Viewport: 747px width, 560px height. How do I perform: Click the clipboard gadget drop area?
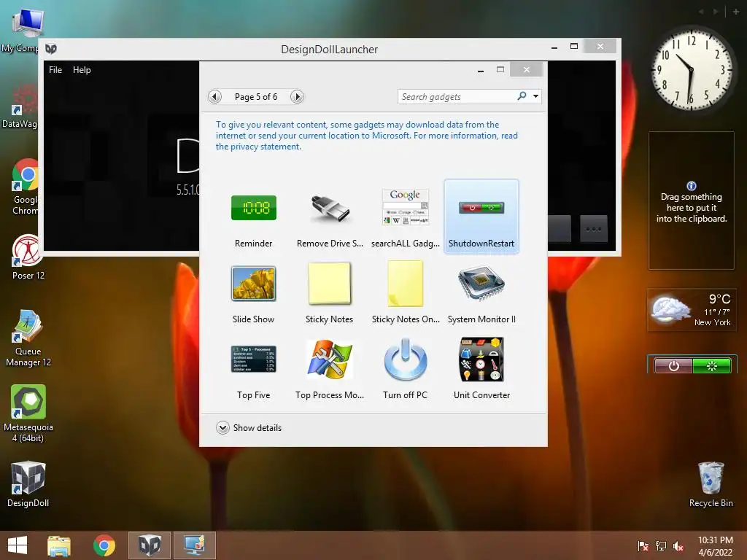point(692,201)
